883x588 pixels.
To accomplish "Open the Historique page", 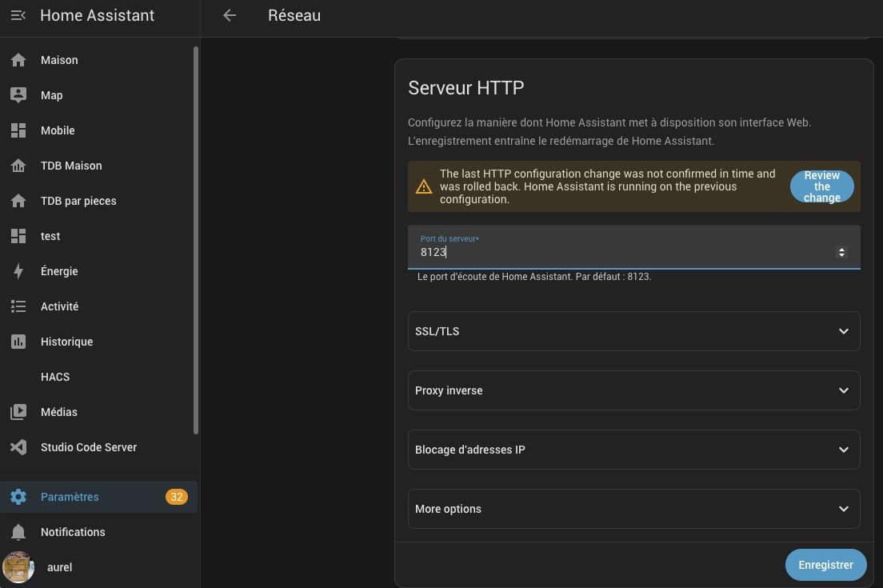I will coord(98,342).
